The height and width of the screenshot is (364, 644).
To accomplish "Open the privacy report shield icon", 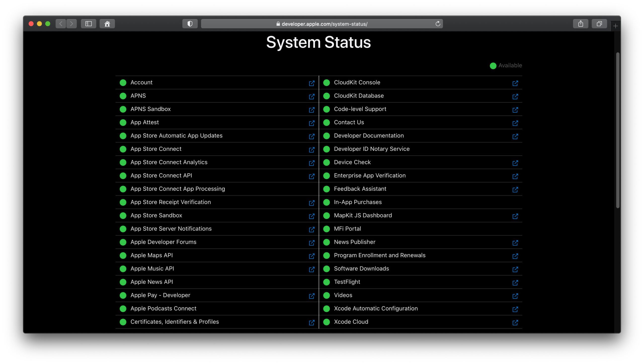I will pyautogui.click(x=190, y=24).
